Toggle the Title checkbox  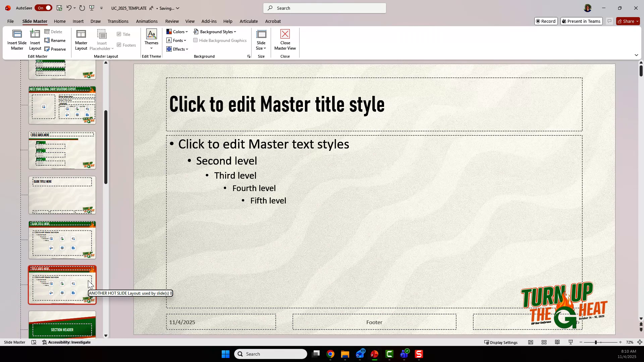click(x=119, y=34)
